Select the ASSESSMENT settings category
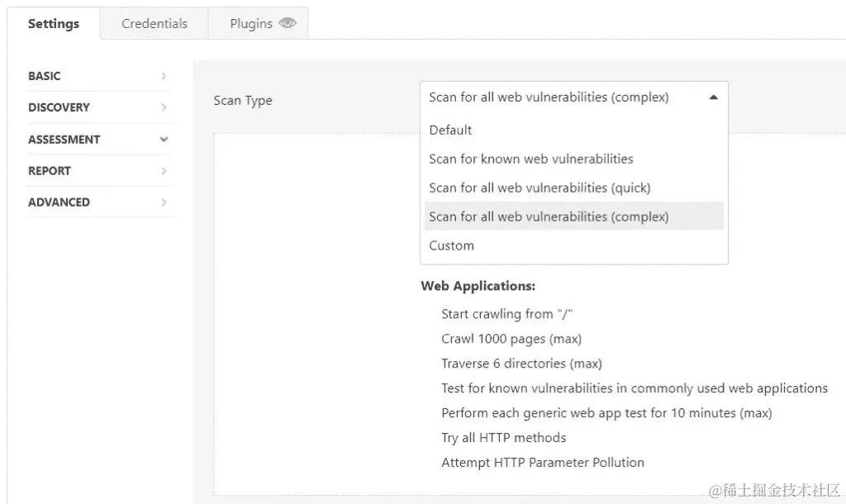This screenshot has width=846, height=504. click(x=64, y=140)
